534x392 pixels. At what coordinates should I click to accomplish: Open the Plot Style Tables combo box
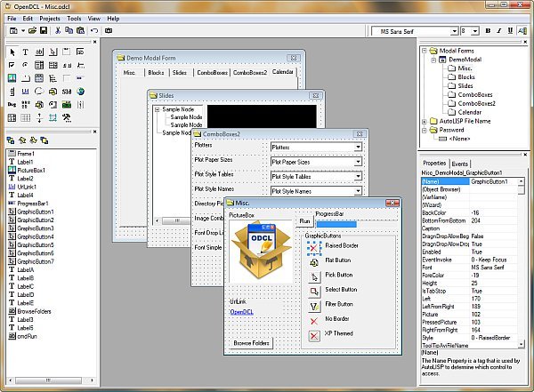click(358, 177)
